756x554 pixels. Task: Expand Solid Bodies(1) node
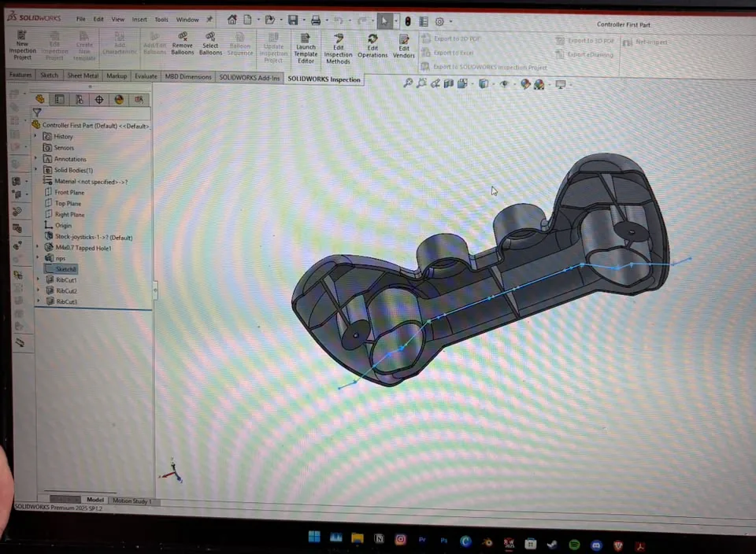click(35, 169)
